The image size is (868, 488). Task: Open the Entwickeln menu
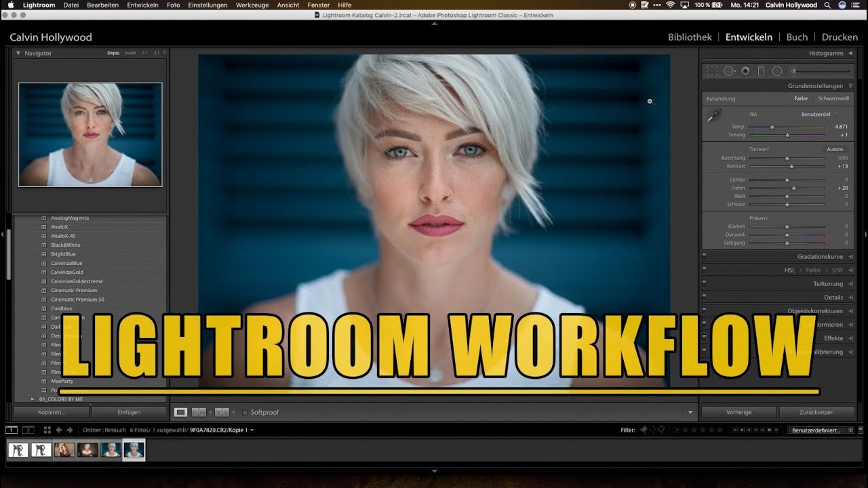pos(142,5)
